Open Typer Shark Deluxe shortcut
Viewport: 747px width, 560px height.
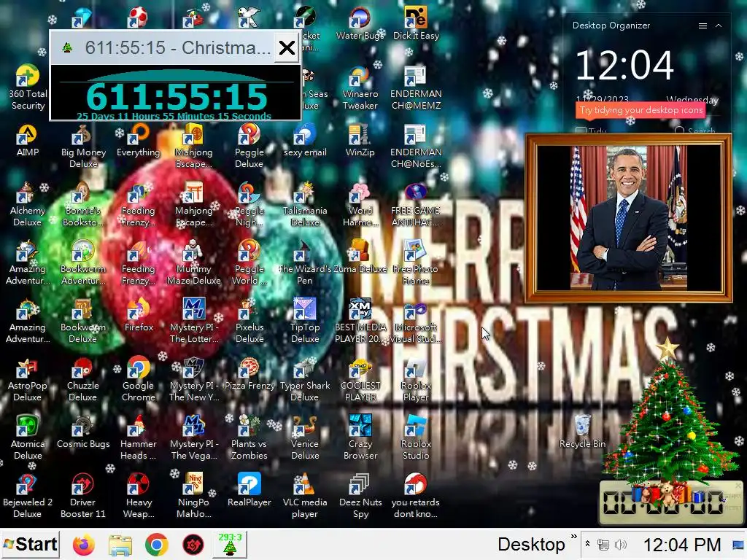305,379
